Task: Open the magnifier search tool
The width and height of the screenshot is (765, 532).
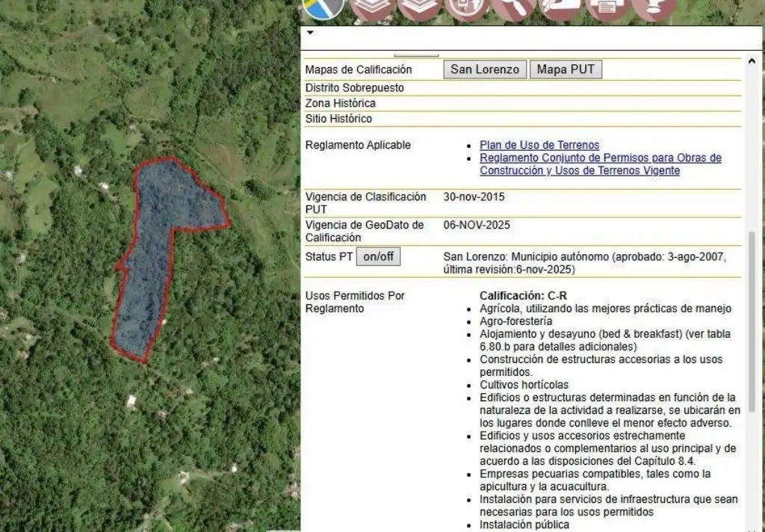Action: coord(513,7)
